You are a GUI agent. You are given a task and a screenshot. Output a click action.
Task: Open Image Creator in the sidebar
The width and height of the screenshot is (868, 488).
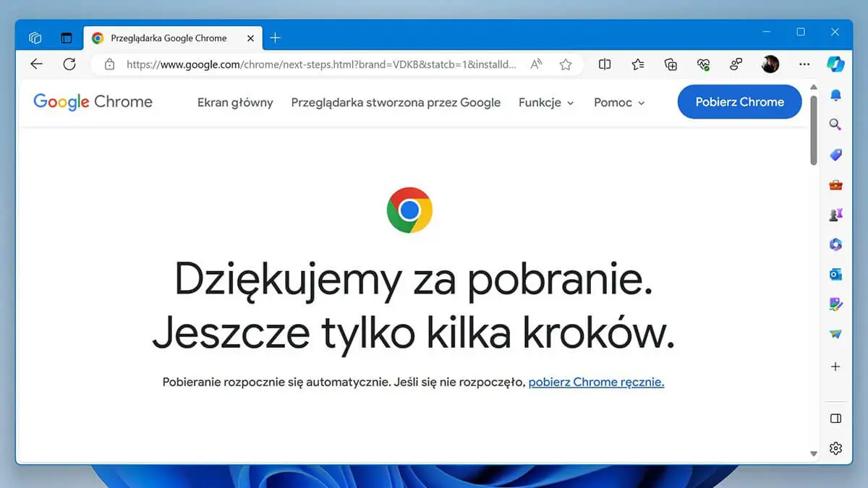click(x=835, y=304)
